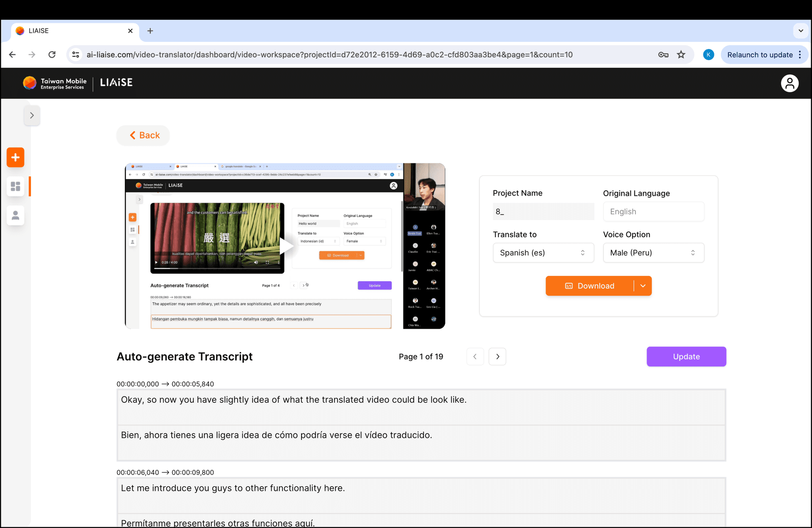The image size is (812, 528).
Task: Open the dashboard grid icon in sidebar
Action: click(x=15, y=187)
